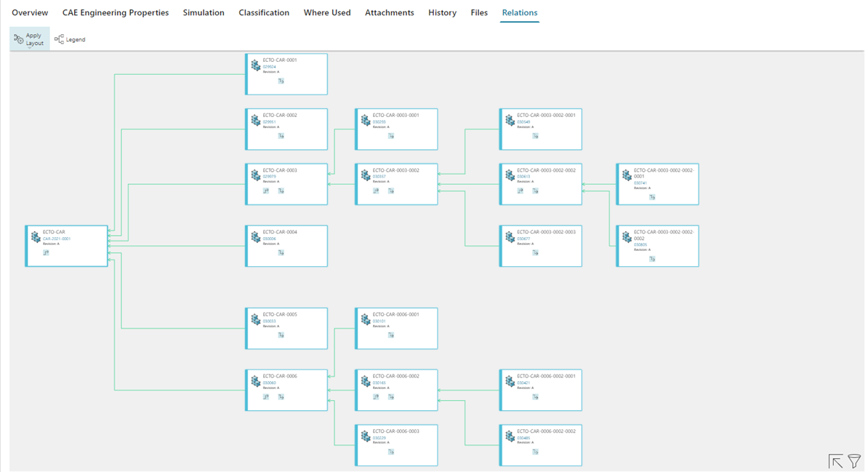This screenshot has width=868, height=472.
Task: Open the Where Used tab
Action: [x=327, y=12]
